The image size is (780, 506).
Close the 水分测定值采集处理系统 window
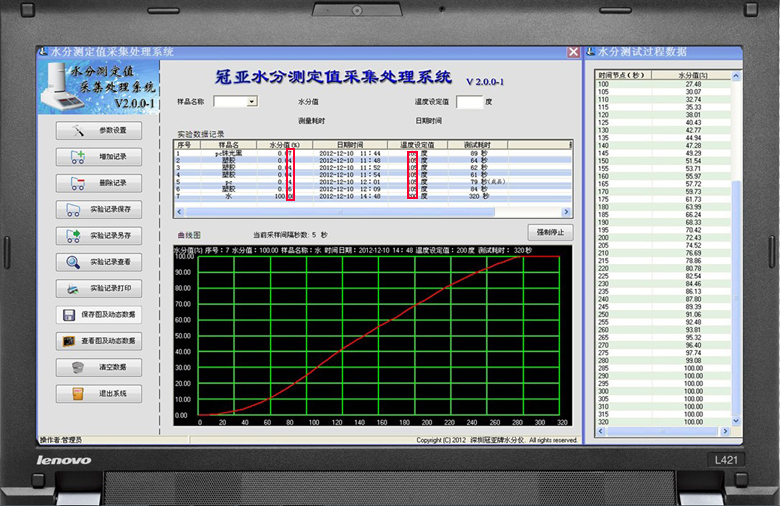tap(573, 52)
